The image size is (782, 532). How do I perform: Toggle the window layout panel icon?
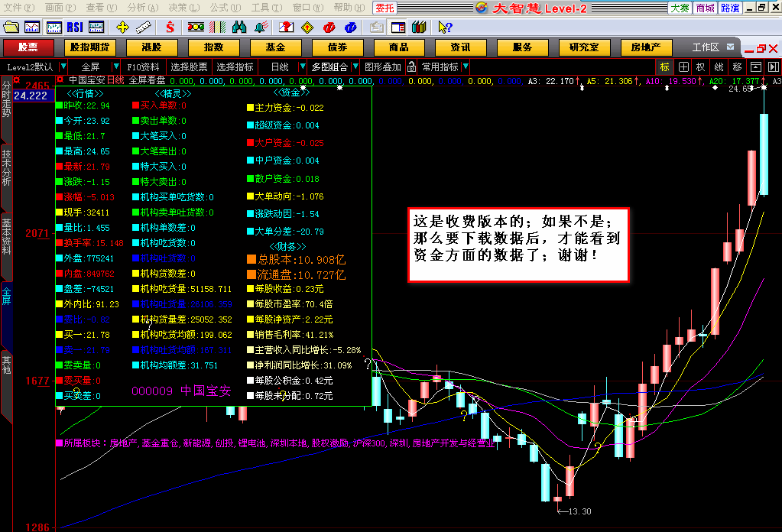tap(398, 28)
